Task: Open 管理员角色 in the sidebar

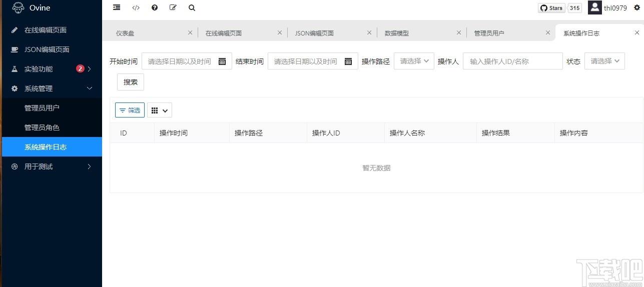Action: pos(51,127)
